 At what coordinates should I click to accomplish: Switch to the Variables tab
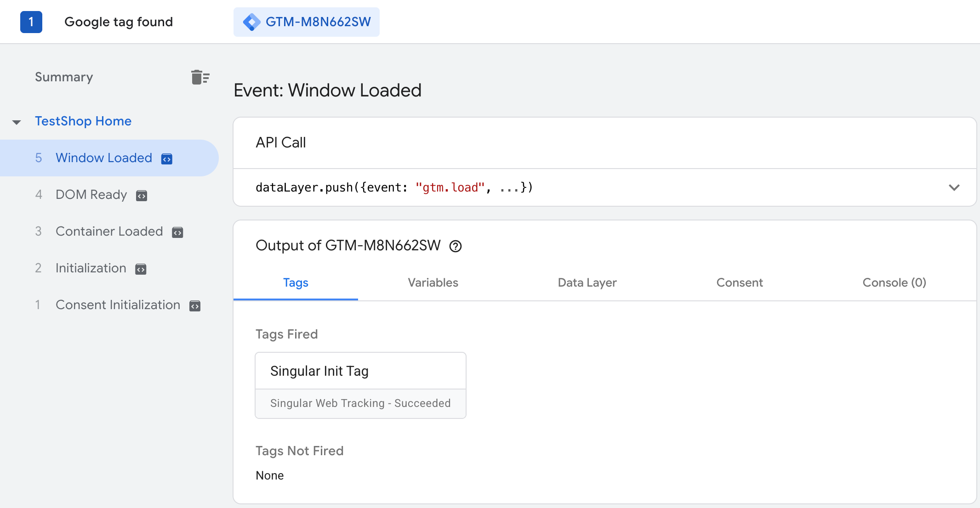pos(433,282)
